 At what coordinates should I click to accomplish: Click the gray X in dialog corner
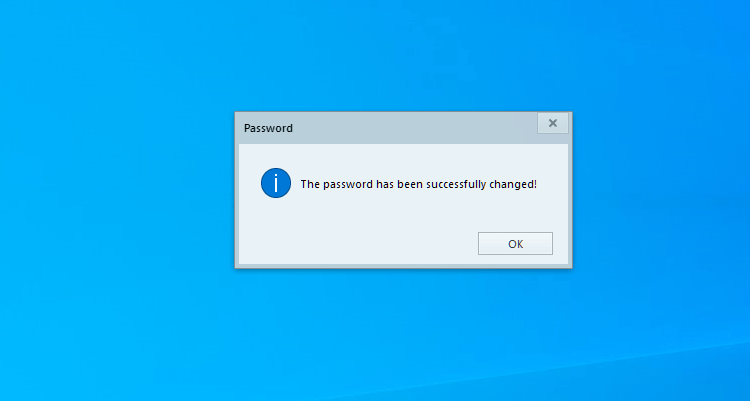pyautogui.click(x=552, y=123)
